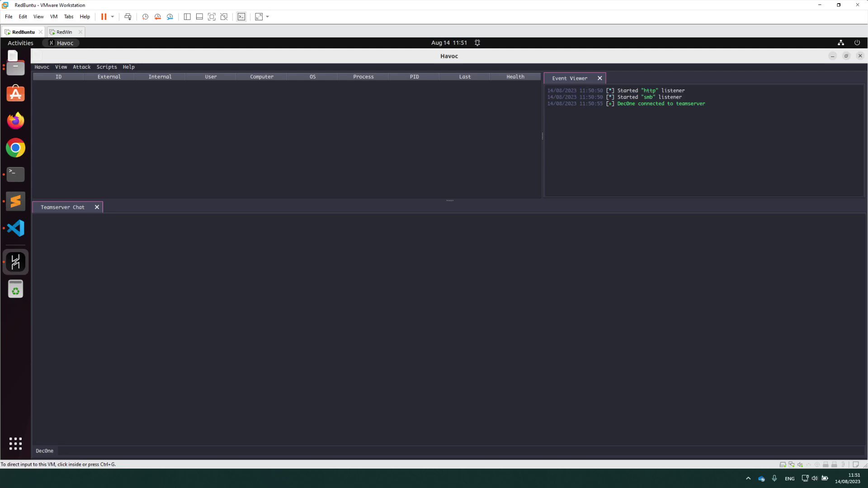Open the network status icon in top bar
868x488 pixels.
841,43
